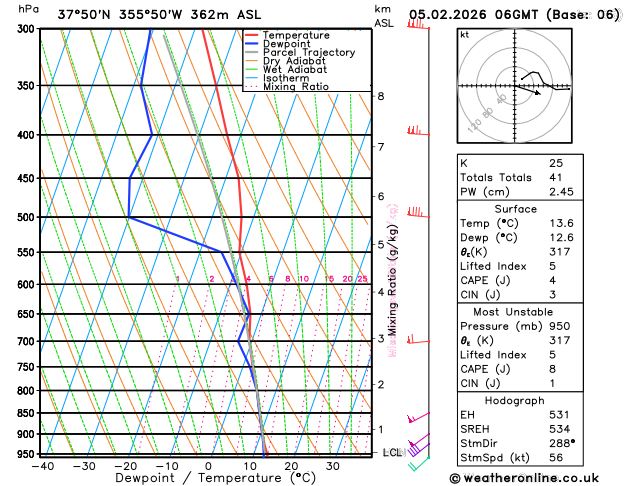Click the StmSpd (kt) value 56
Viewport: 629px width, 486px height.
pyautogui.click(x=556, y=458)
